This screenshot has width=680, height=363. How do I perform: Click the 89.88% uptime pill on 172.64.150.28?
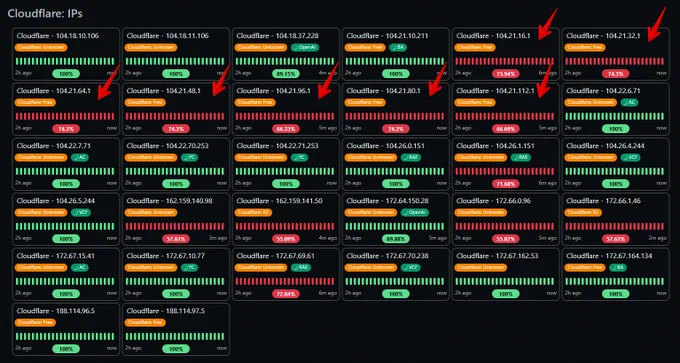[x=396, y=239]
